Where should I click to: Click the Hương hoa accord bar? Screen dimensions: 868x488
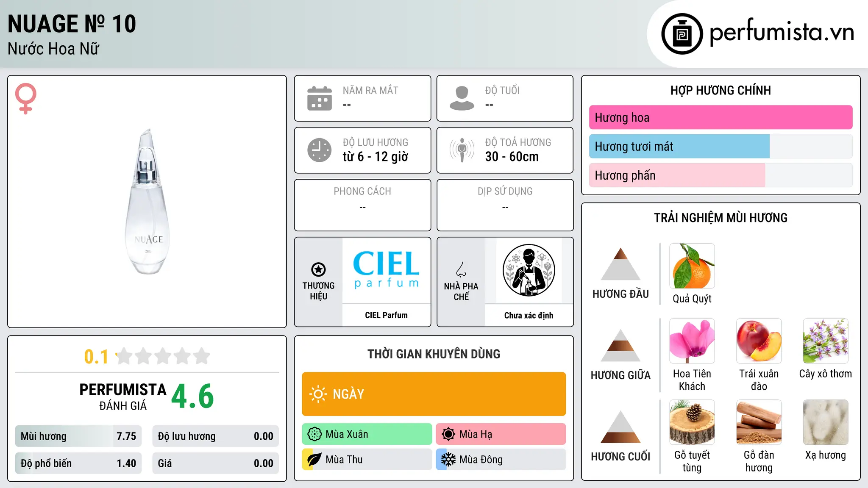[x=721, y=117]
